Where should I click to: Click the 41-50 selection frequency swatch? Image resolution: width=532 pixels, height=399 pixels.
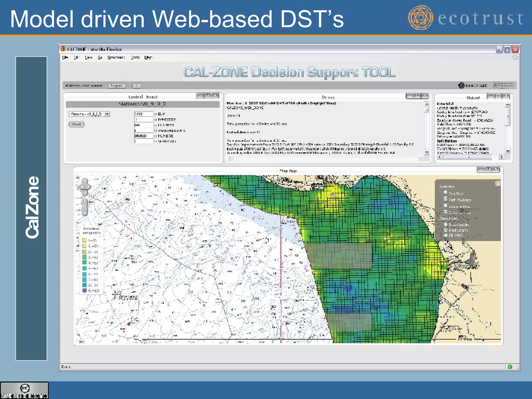[84, 263]
